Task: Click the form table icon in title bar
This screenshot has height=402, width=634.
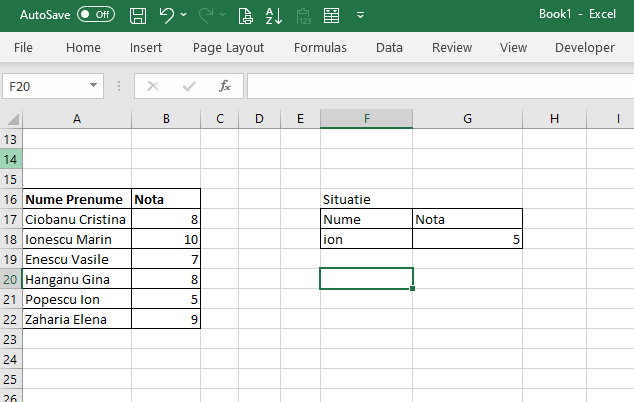Action: (331, 15)
